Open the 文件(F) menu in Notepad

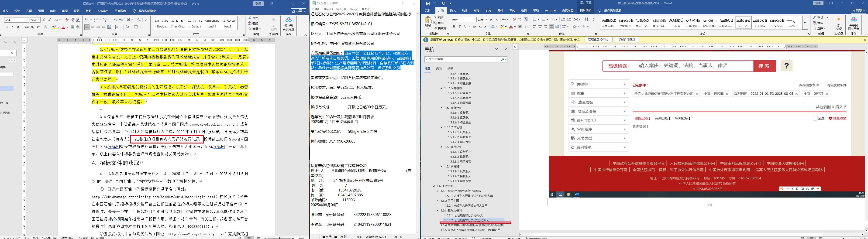point(316,9)
